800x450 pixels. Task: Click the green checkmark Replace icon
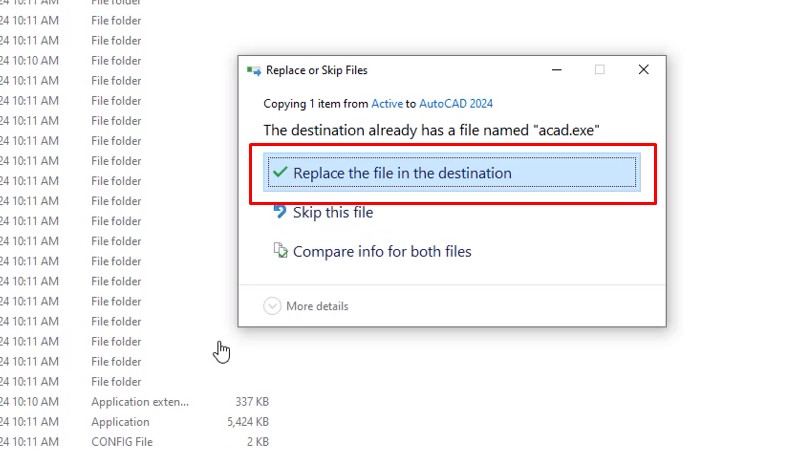[280, 173]
